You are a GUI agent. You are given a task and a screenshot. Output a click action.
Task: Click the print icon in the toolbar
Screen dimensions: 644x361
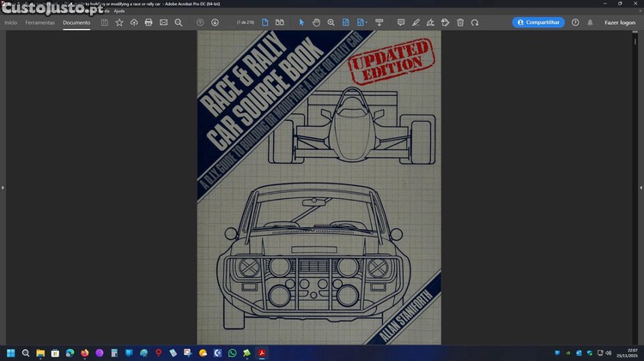click(149, 22)
